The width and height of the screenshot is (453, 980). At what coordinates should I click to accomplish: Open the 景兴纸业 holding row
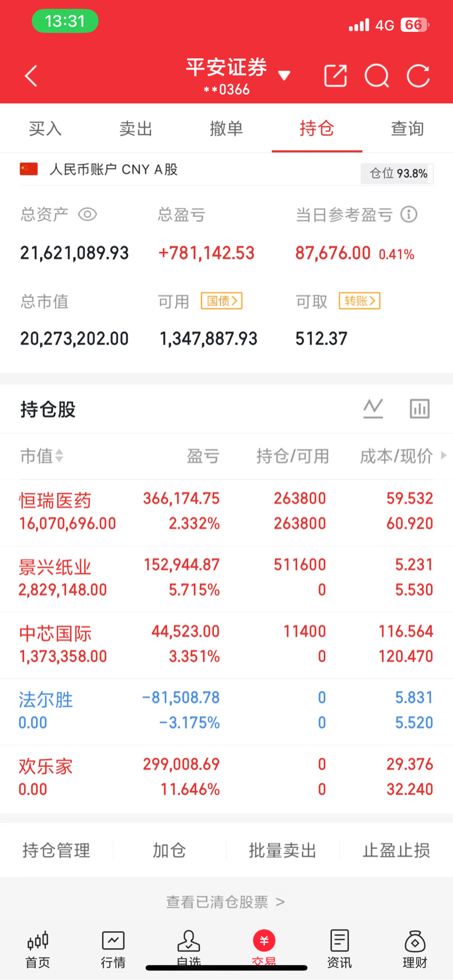pos(226,579)
